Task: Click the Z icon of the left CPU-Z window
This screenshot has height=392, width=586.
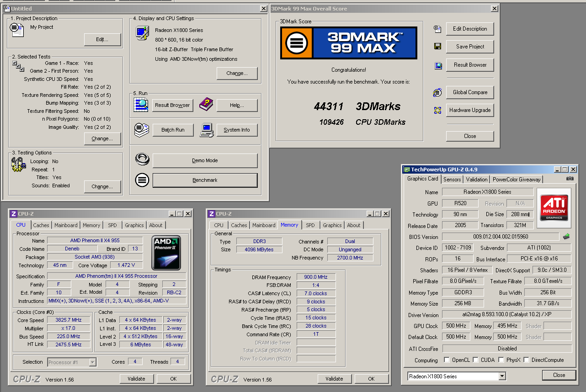Action: tap(14, 213)
